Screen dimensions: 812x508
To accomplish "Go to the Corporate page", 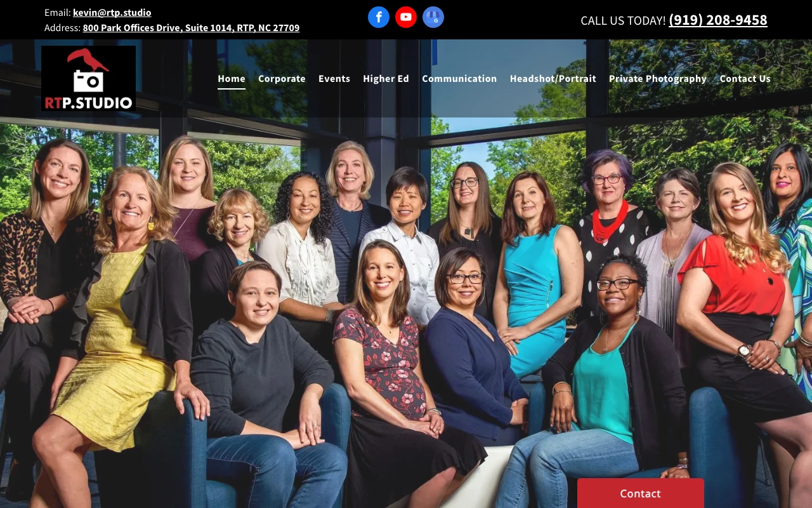I will (x=282, y=78).
